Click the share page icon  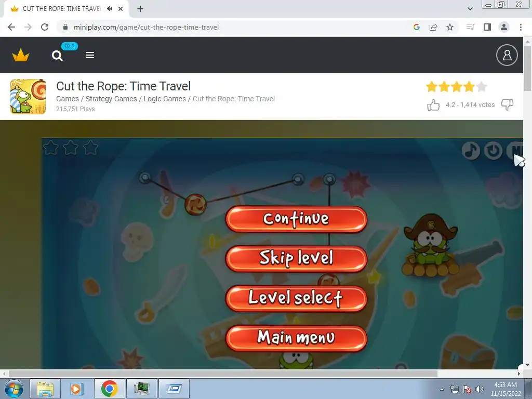433,27
